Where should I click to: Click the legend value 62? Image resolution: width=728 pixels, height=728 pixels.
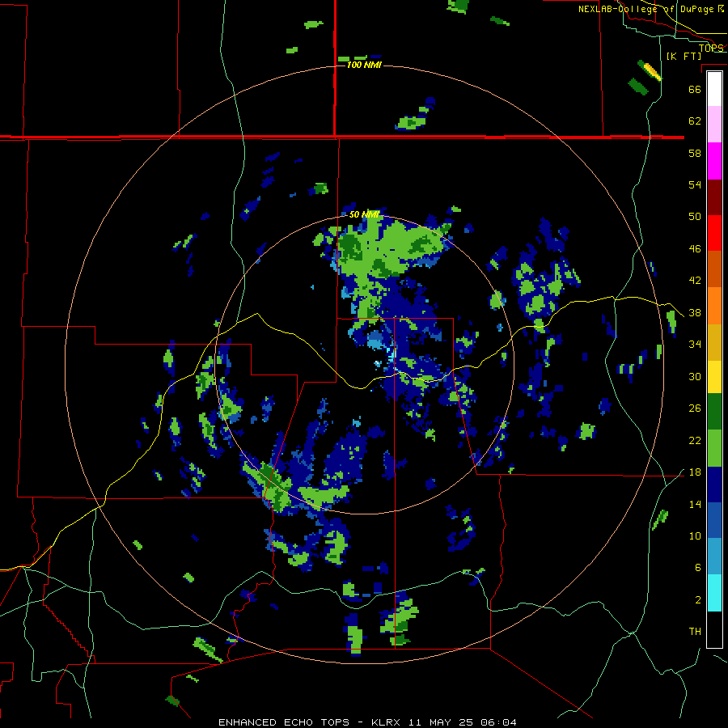(x=695, y=121)
